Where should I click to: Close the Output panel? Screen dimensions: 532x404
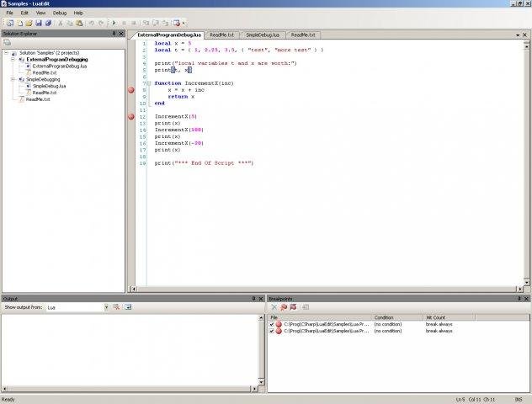[261, 299]
